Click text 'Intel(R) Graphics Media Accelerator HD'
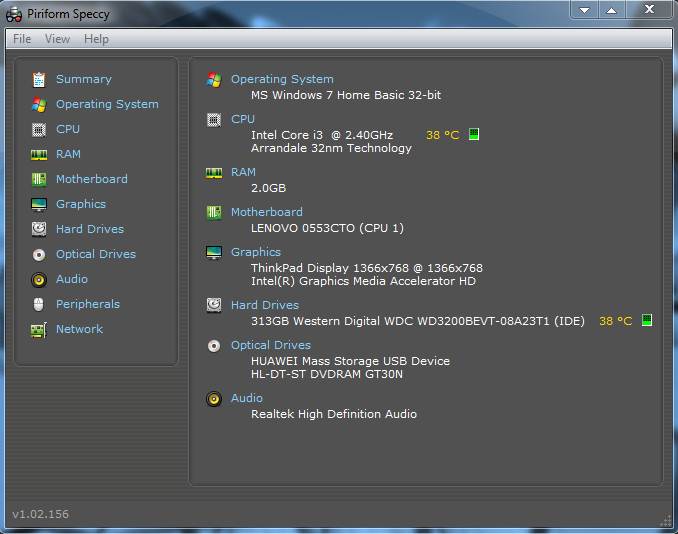Viewport: 678px width, 534px height. [363, 281]
